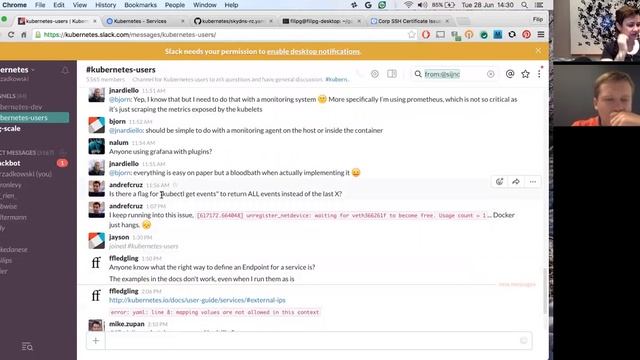This screenshot has height=360, width=640.
Task: Open the kubernetes.io external-ips docs link
Action: pyautogui.click(x=197, y=300)
